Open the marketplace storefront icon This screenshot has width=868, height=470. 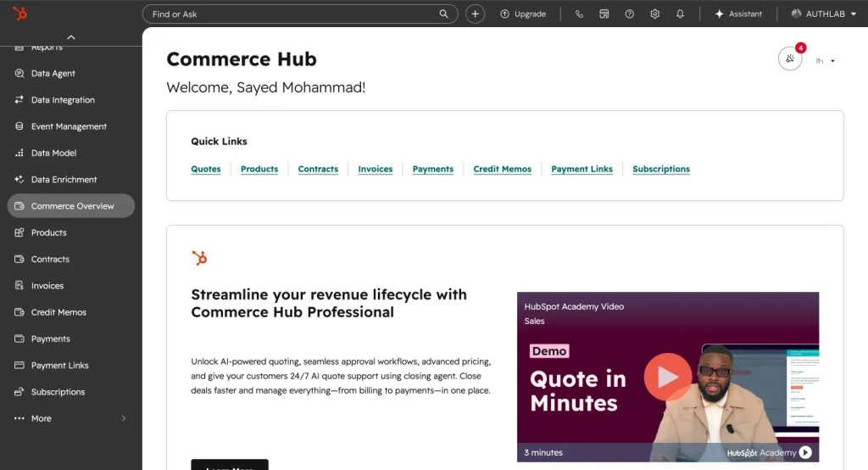[x=604, y=14]
